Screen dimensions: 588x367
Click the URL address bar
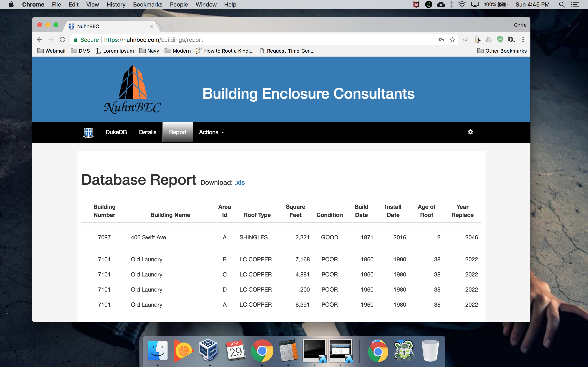267,40
